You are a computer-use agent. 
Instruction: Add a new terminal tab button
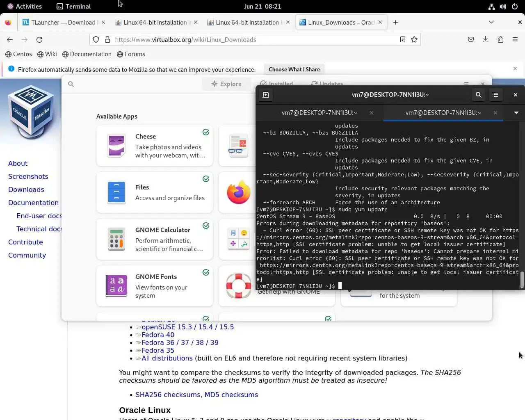pos(266,95)
